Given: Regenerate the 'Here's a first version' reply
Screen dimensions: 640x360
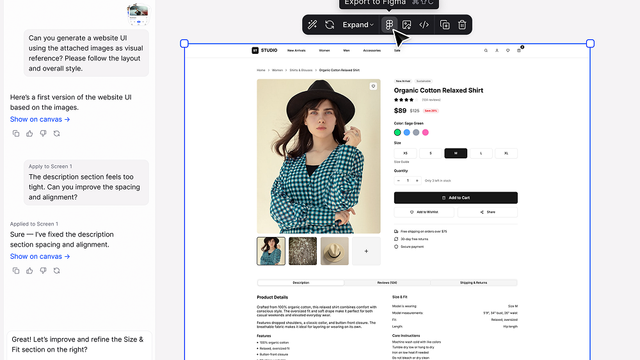Looking at the screenshot, I should 57,133.
